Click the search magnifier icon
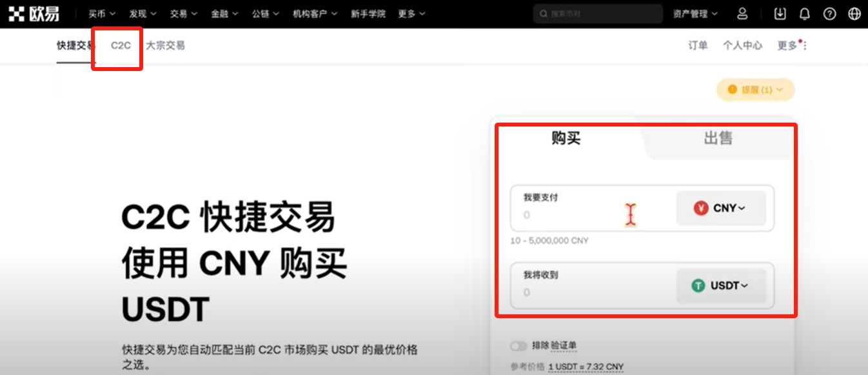The height and width of the screenshot is (375, 868). click(x=544, y=14)
